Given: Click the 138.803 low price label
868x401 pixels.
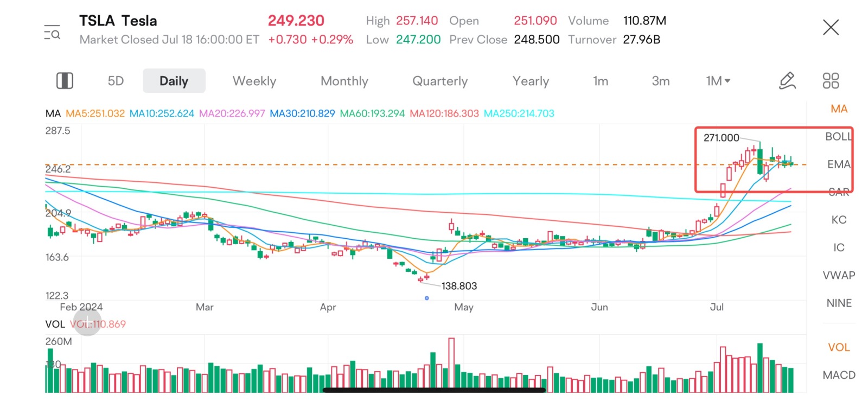Looking at the screenshot, I should 459,286.
